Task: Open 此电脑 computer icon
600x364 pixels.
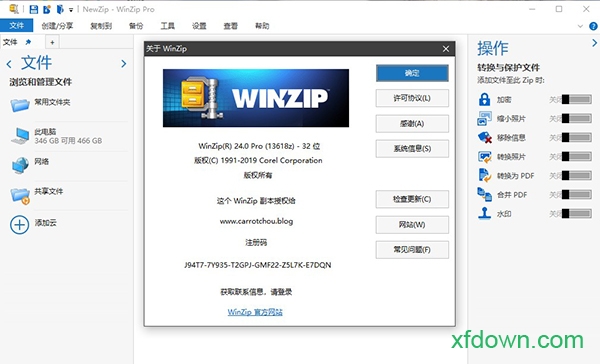Action: [20, 136]
